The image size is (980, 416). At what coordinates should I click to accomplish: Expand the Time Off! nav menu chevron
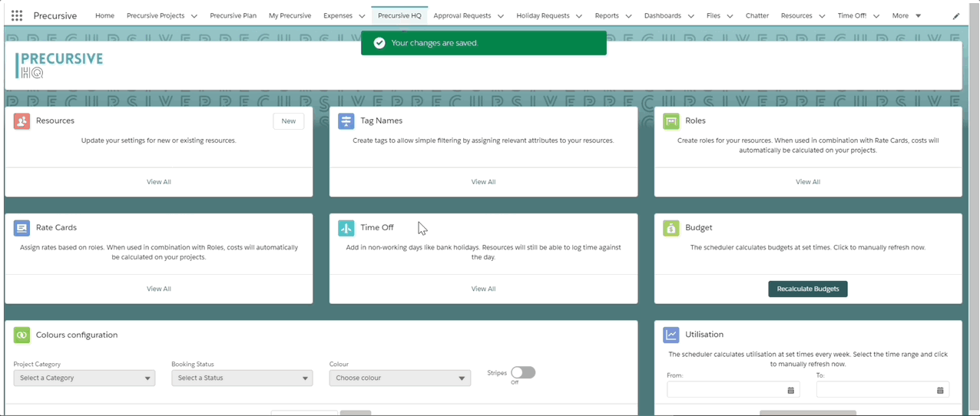[876, 16]
